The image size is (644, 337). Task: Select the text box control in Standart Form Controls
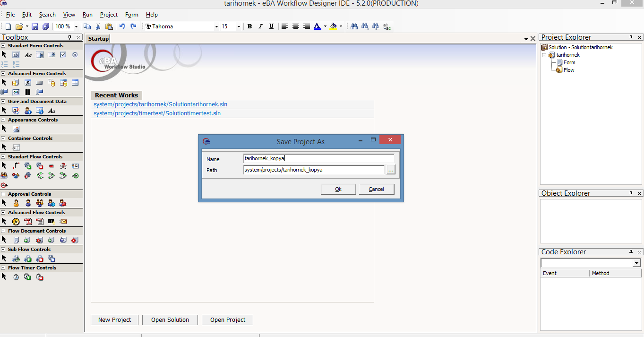[16, 55]
